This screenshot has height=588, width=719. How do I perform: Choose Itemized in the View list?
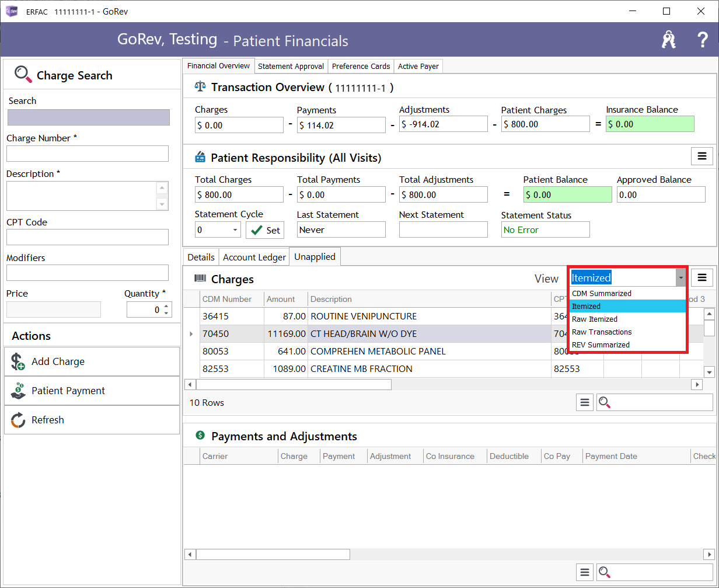[627, 307]
